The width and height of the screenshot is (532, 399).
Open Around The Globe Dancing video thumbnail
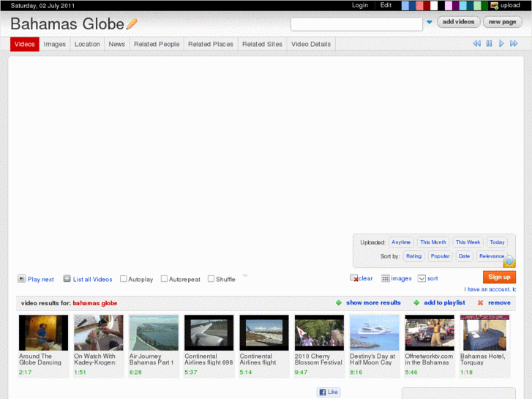(43, 332)
